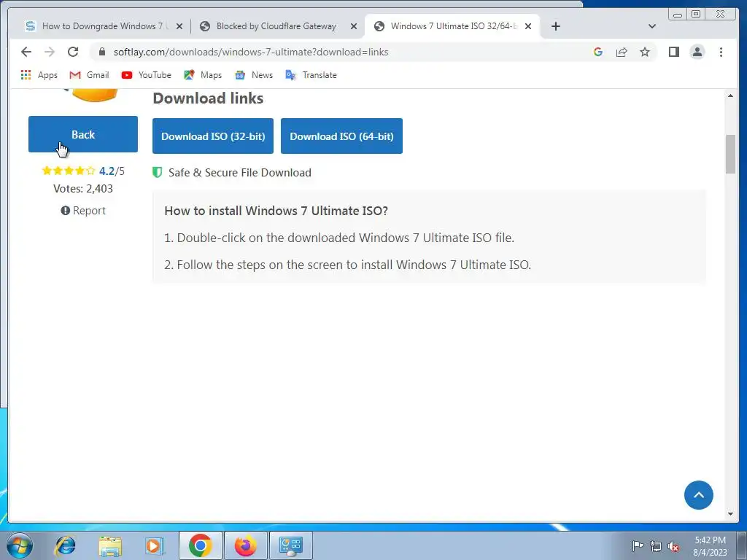Screen dimensions: 747x560
Task: Open the Translate bookmark
Action: [311, 75]
